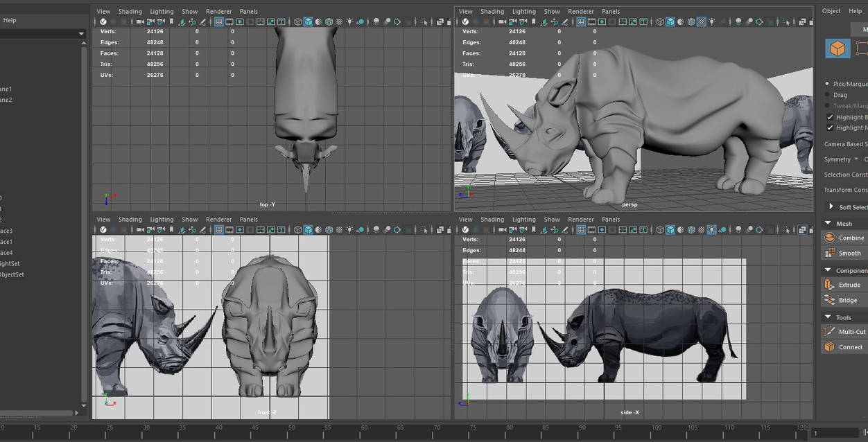The height and width of the screenshot is (442, 868).
Task: Select Drag radio button
Action: (x=827, y=95)
